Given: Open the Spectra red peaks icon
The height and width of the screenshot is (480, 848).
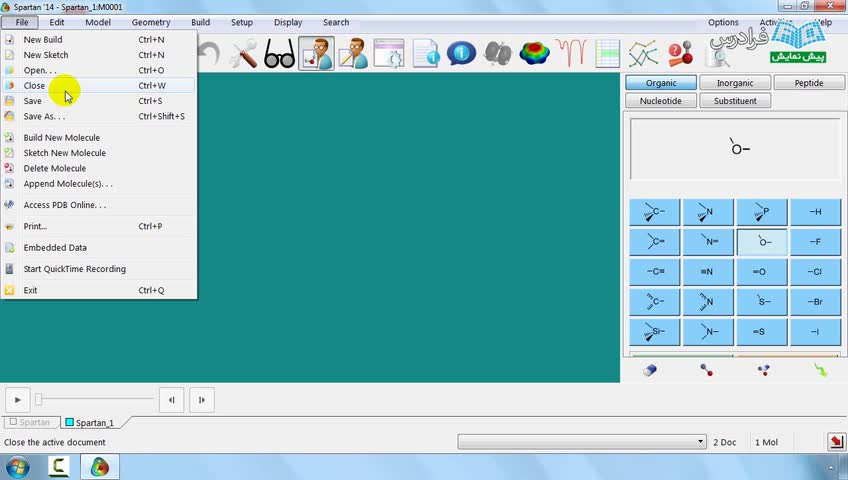Looking at the screenshot, I should pos(571,54).
